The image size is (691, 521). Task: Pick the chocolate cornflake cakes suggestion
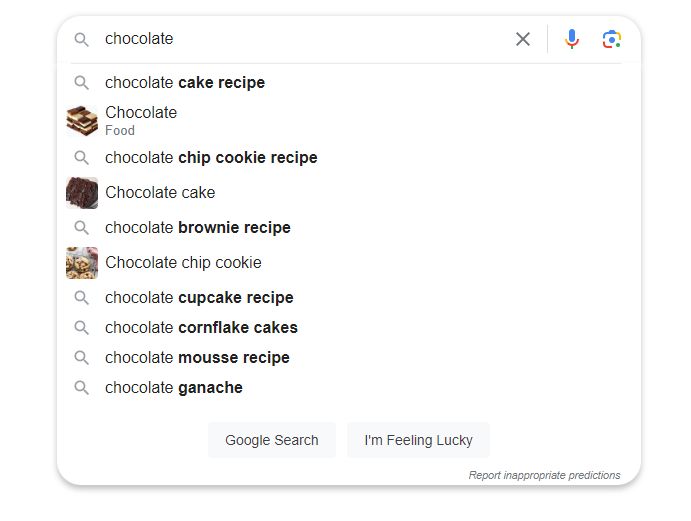(201, 327)
